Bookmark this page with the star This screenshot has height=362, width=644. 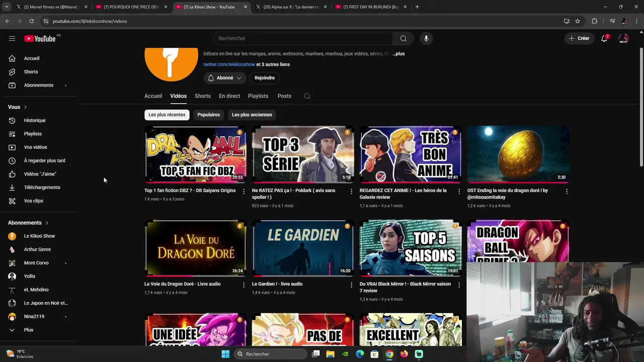click(578, 21)
